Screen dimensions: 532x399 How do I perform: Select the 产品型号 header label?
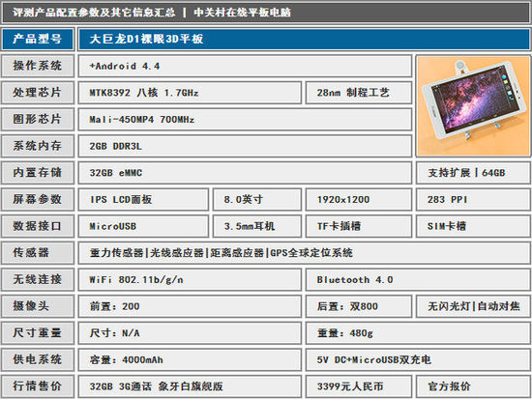pyautogui.click(x=38, y=40)
